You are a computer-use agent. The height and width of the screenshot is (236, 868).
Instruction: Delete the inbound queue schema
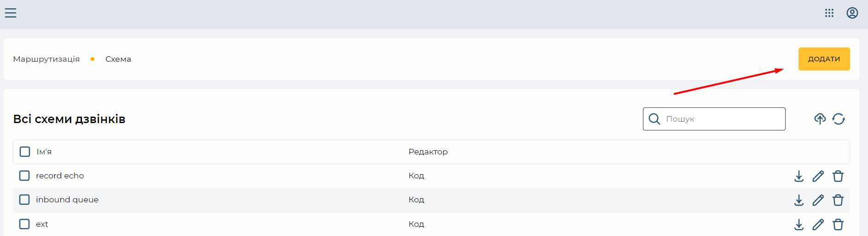pos(838,200)
